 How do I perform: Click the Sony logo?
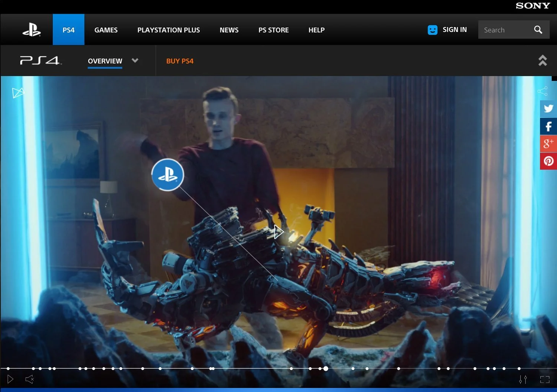click(x=533, y=6)
